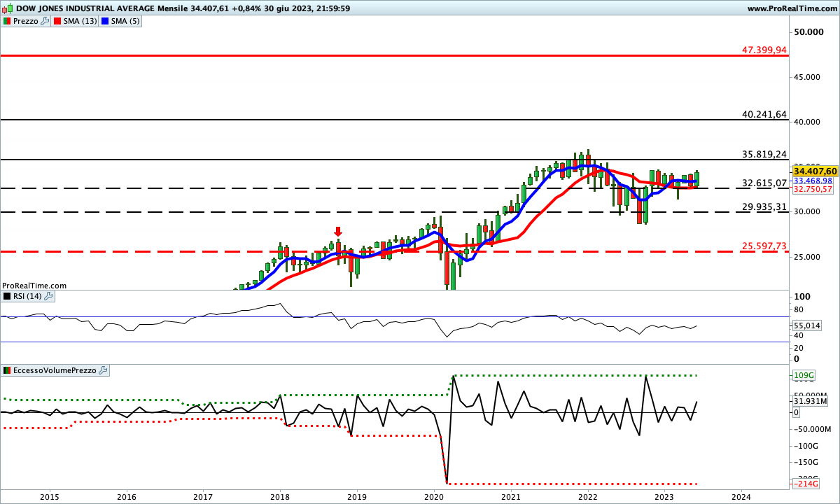This screenshot has height=504, width=840.
Task: Click the 2015 label on the time axis
Action: (x=50, y=497)
